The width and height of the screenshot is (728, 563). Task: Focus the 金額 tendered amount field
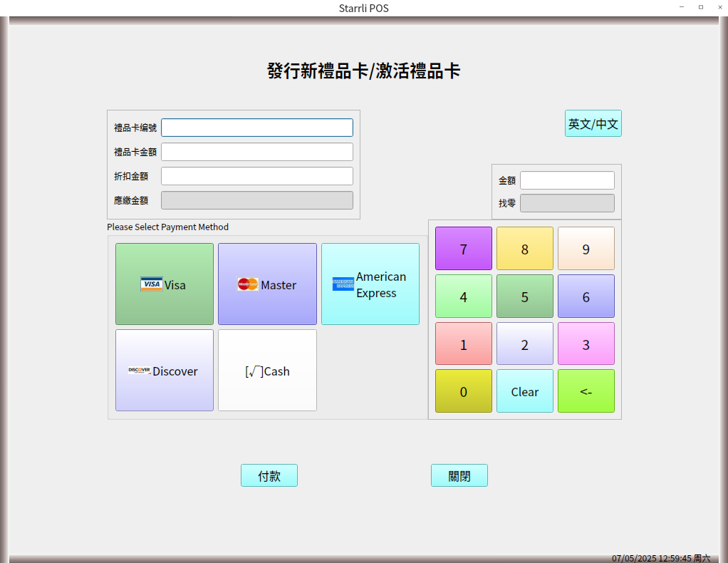click(x=566, y=180)
